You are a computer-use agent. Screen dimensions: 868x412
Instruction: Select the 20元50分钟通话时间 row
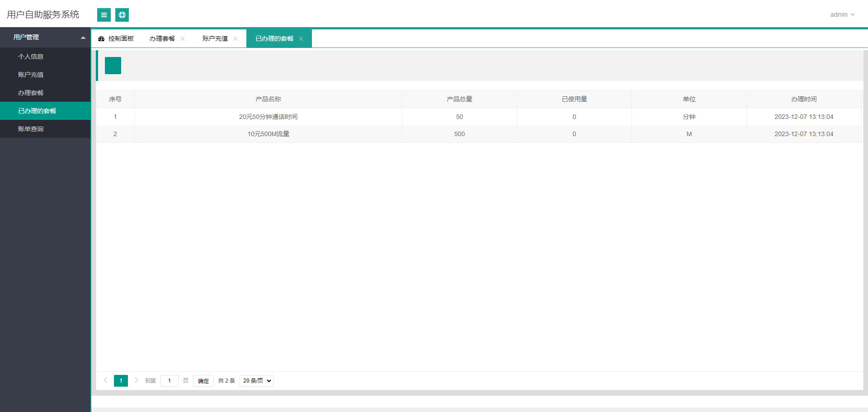[x=479, y=117]
